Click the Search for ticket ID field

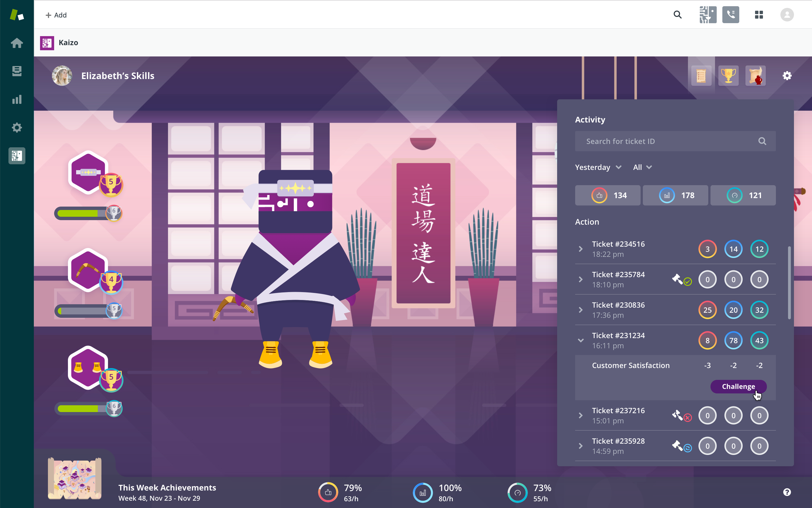click(x=675, y=141)
